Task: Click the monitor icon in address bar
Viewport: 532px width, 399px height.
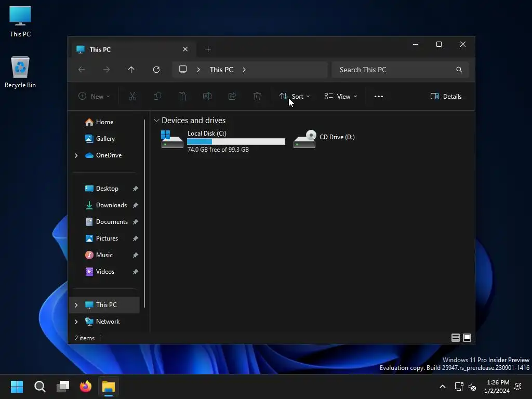Action: coord(183,70)
